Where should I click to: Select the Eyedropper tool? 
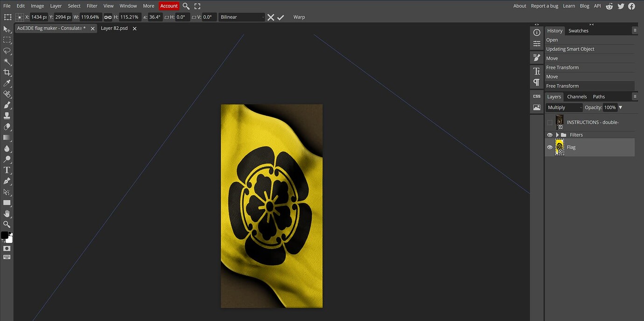[7, 83]
